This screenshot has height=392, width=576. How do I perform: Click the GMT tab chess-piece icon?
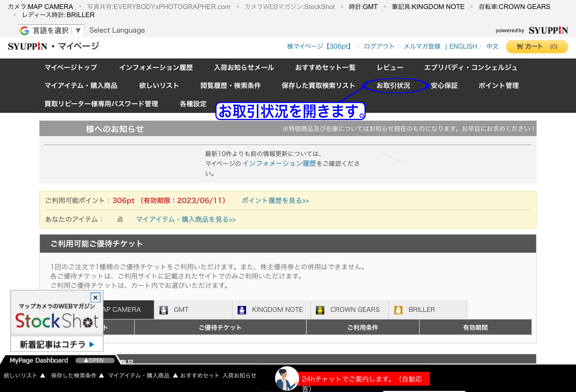pos(164,310)
